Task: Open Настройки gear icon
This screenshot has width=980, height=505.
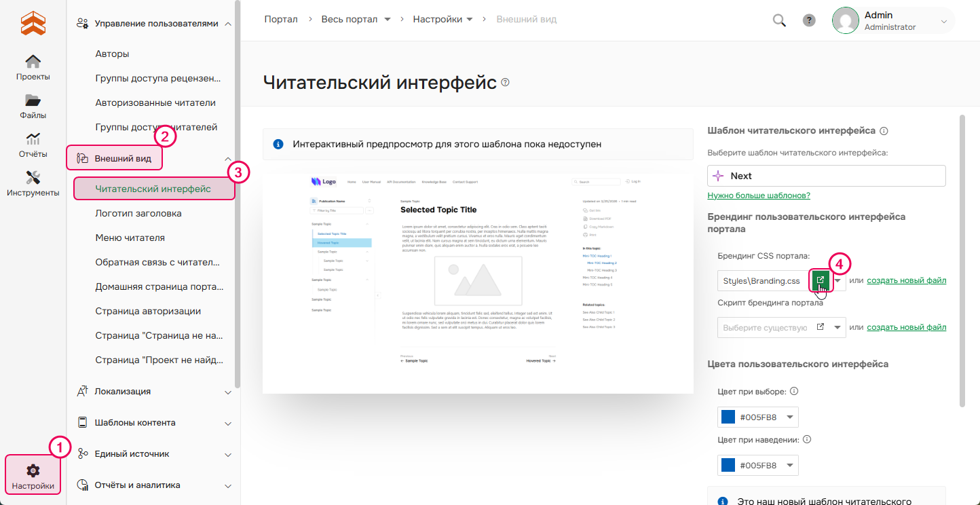Action: pyautogui.click(x=33, y=470)
